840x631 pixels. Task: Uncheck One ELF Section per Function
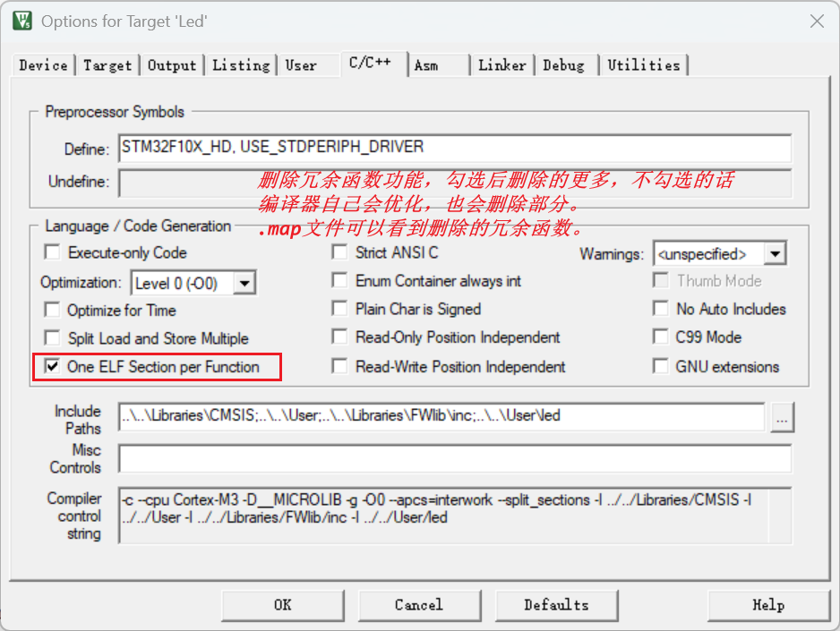point(54,367)
